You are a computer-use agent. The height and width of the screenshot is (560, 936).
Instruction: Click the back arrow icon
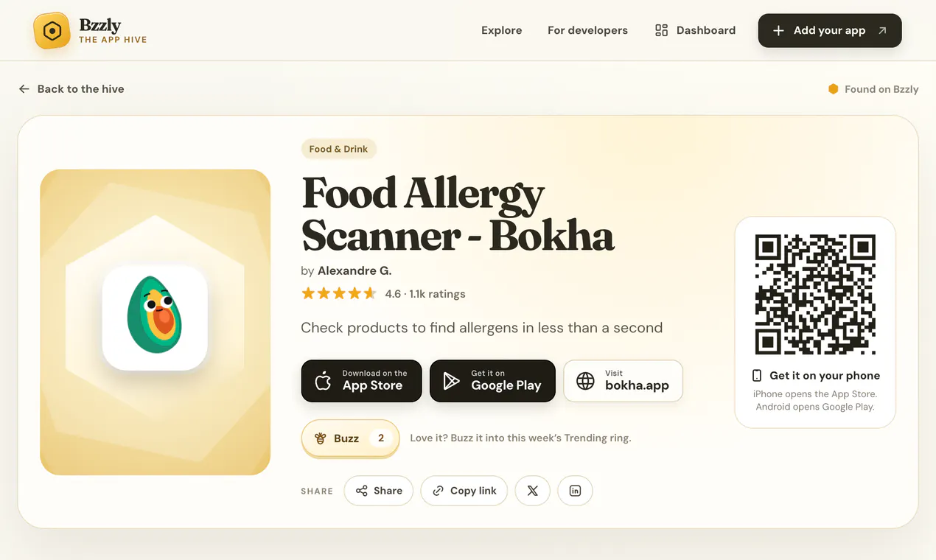click(x=24, y=89)
